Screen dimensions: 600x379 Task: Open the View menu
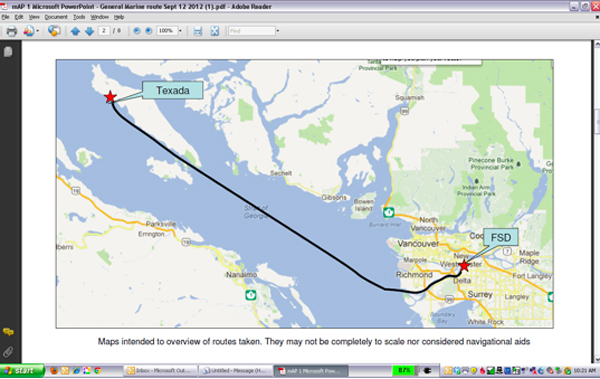(34, 17)
